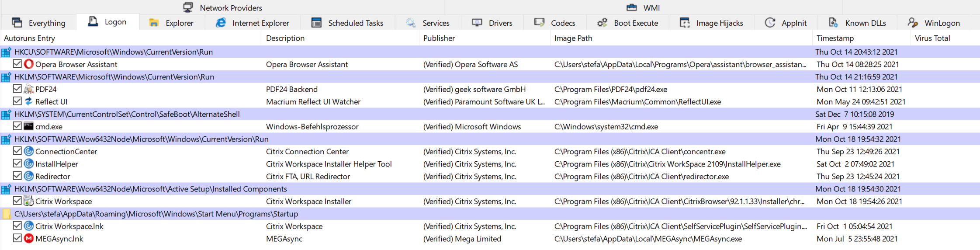The image size is (980, 250).
Task: Click the cmd.exe console icon
Action: pyautogui.click(x=29, y=126)
